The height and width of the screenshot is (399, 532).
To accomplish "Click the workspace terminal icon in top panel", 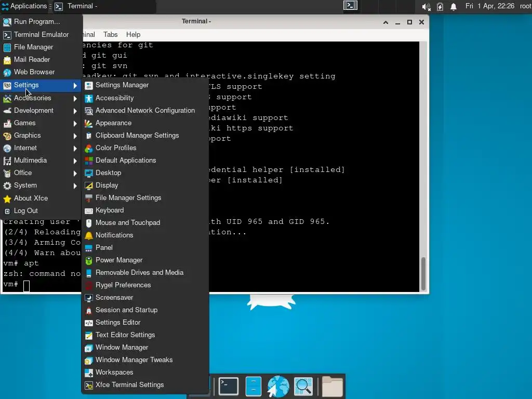I will point(350,6).
